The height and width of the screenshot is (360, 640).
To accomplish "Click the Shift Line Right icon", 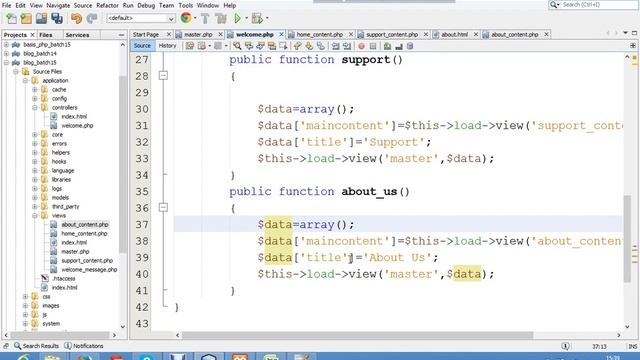I will pos(347,46).
